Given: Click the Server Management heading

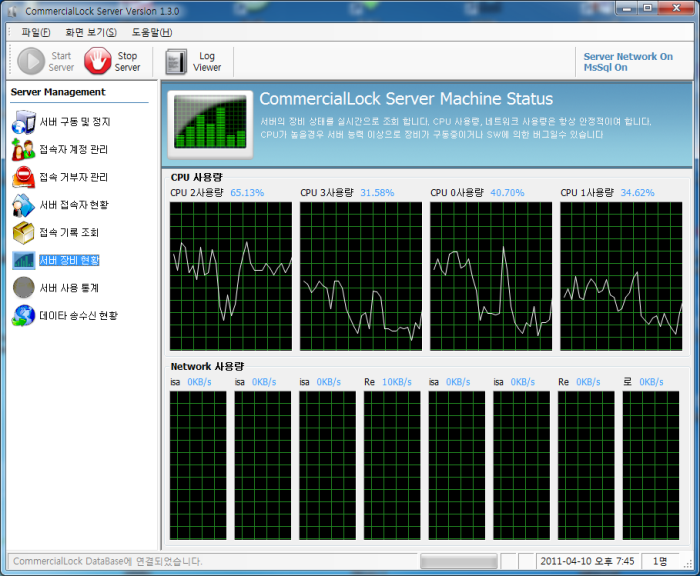Looking at the screenshot, I should [58, 92].
